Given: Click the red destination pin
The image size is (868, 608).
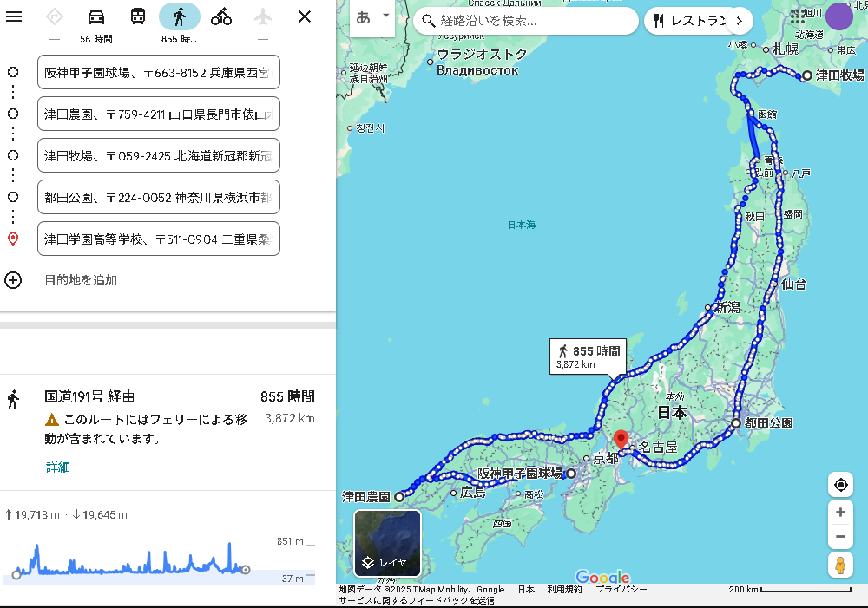Looking at the screenshot, I should click(621, 440).
